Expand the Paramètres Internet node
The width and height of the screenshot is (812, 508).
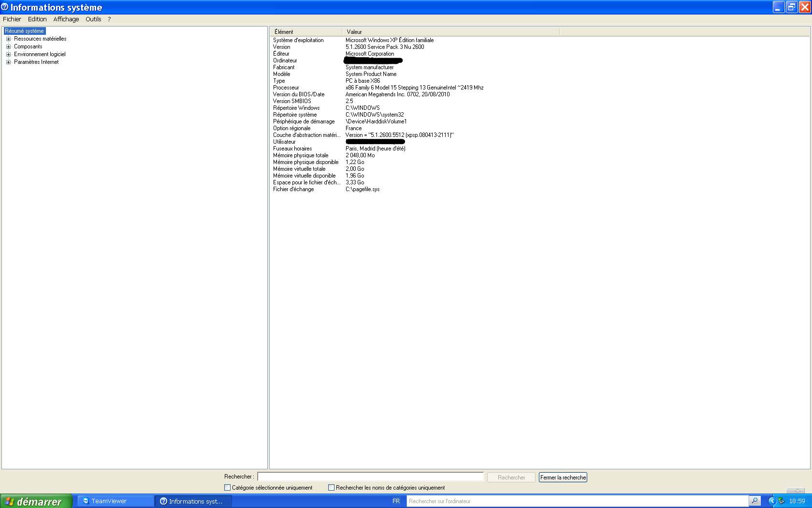pyautogui.click(x=8, y=62)
